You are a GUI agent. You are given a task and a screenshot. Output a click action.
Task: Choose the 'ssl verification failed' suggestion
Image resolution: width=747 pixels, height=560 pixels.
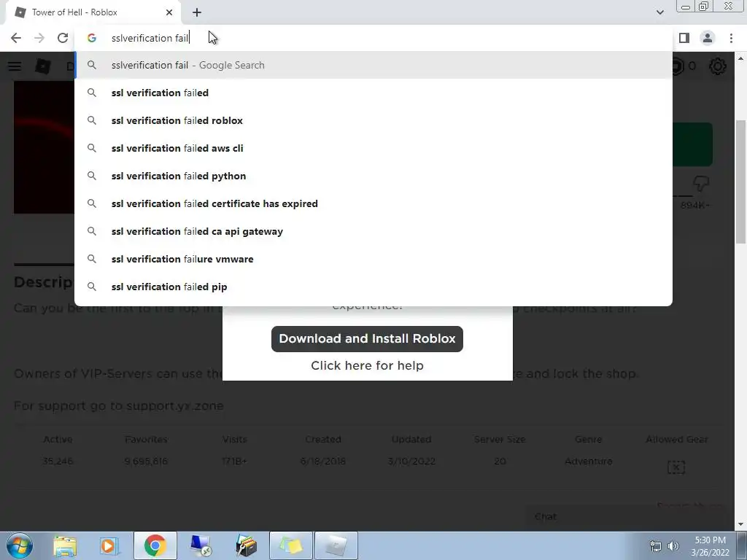pos(373,93)
